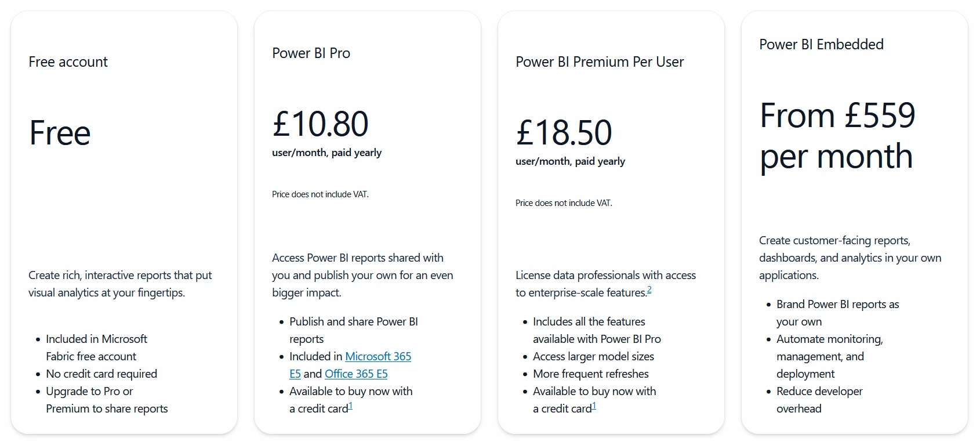Click the Free price label

click(x=59, y=132)
